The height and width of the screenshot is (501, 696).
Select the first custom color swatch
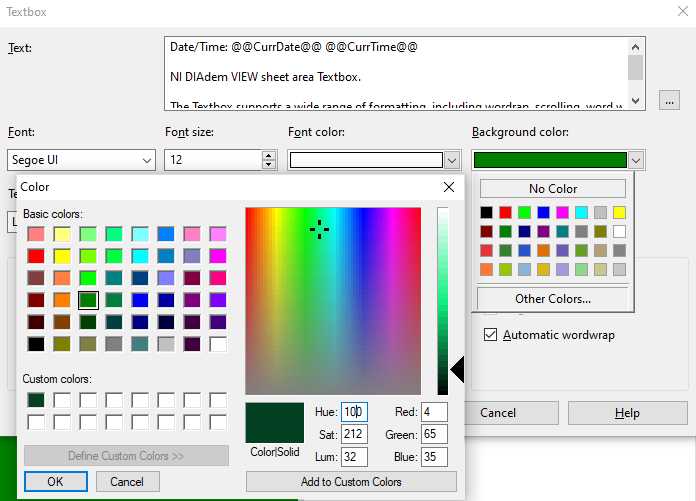pyautogui.click(x=36, y=400)
